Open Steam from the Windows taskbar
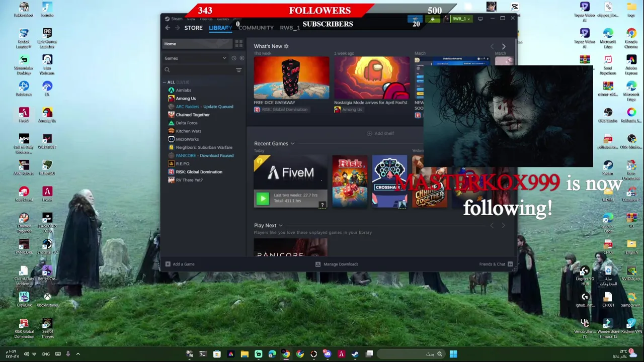The height and width of the screenshot is (362, 644). 355,354
